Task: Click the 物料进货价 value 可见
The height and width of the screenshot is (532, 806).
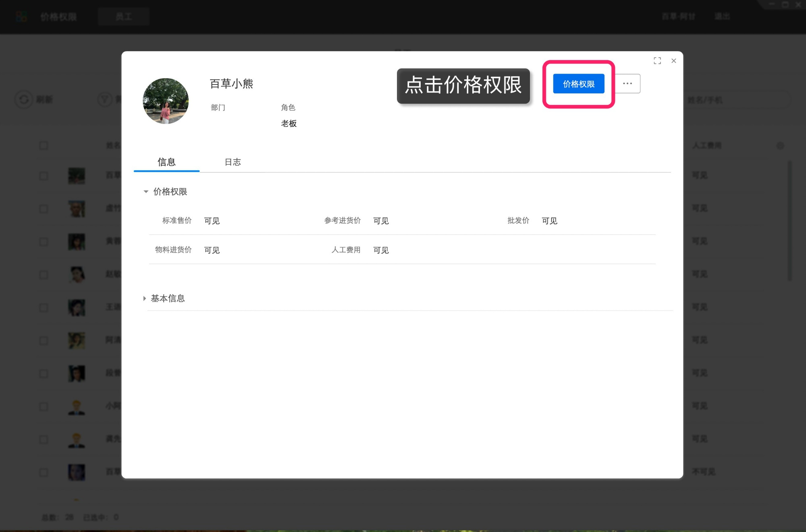Action: point(212,250)
